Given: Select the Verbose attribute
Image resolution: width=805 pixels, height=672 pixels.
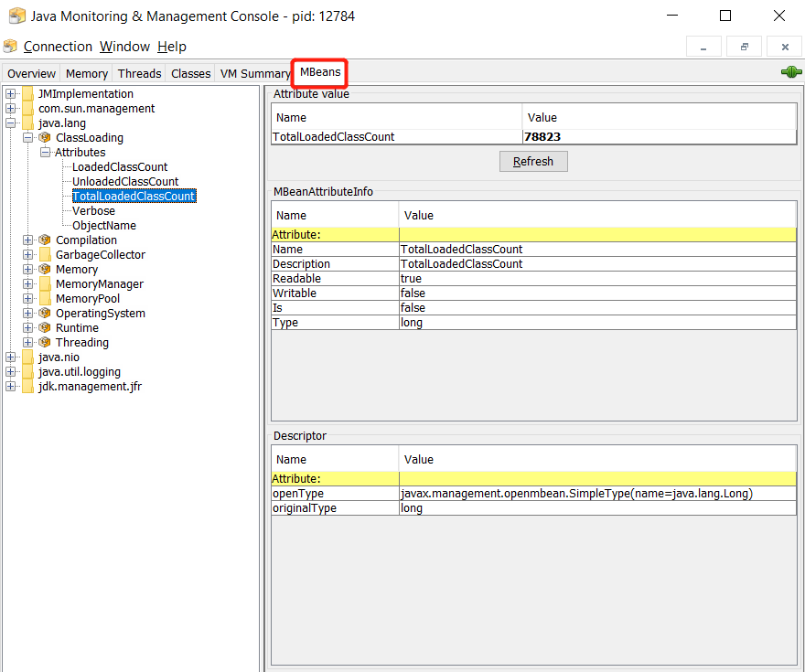Looking at the screenshot, I should point(93,211).
